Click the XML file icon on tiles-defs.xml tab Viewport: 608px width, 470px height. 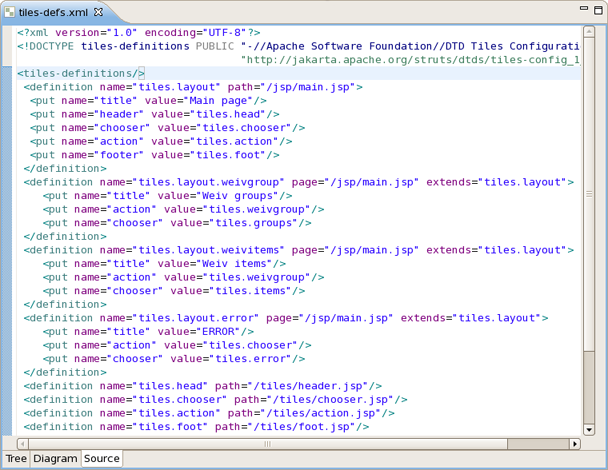[x=9, y=12]
